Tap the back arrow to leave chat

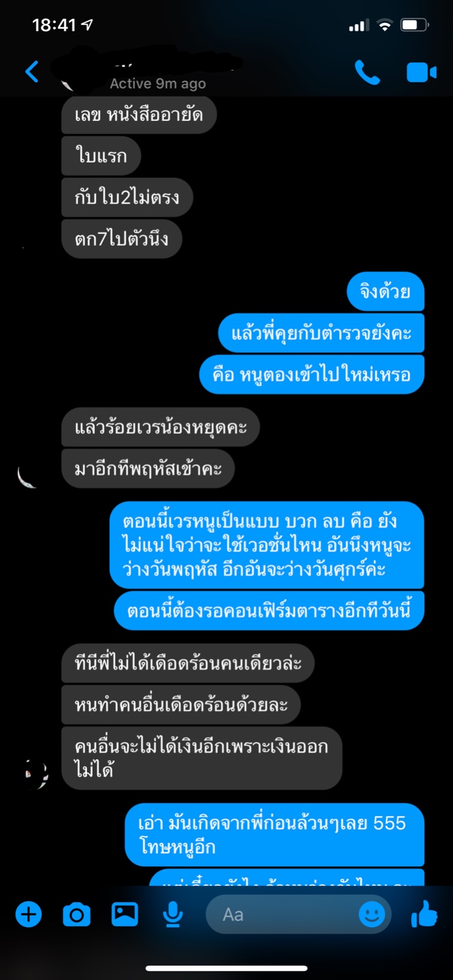31,71
